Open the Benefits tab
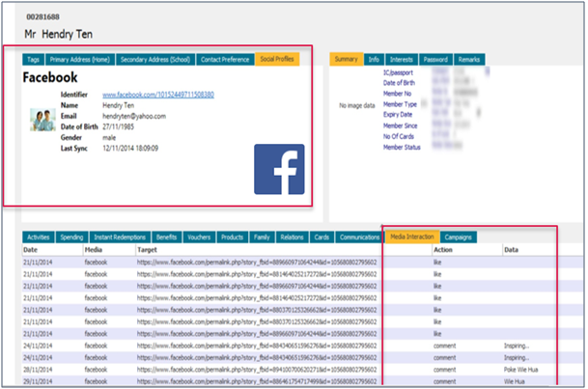This screenshot has height=389, width=588. [166, 236]
